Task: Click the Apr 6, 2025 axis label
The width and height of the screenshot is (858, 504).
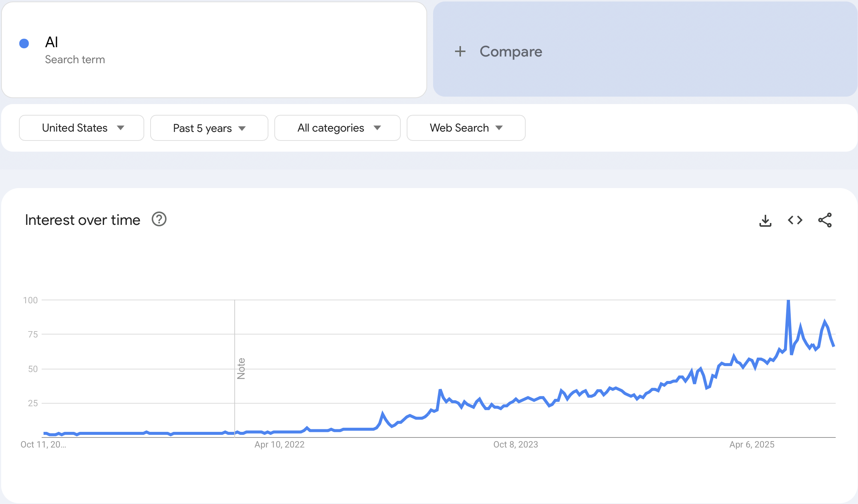Action: point(752,445)
